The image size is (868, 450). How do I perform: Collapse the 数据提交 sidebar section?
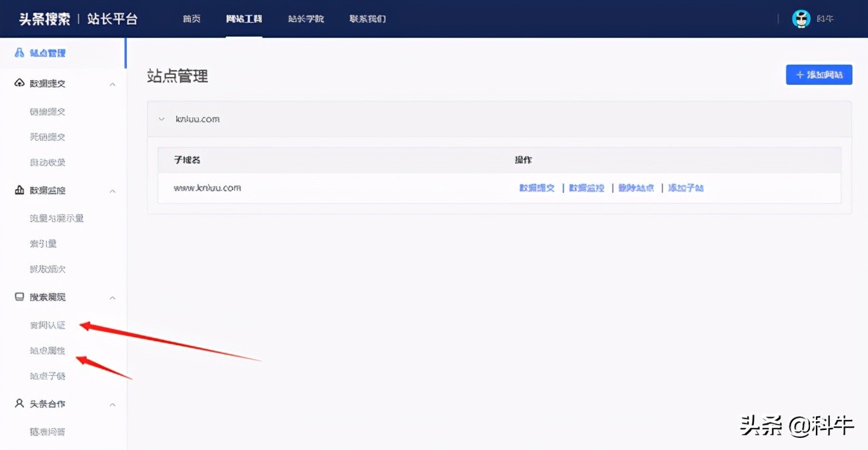coord(112,83)
